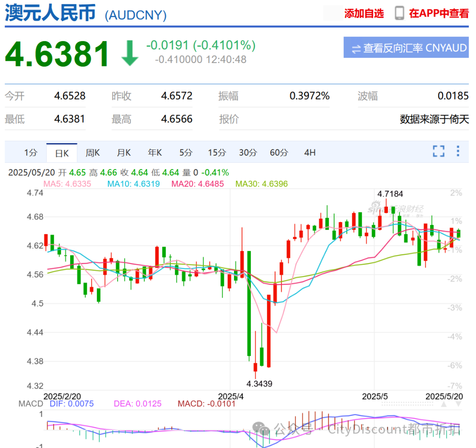
Task: Open the three-dot chart options menu
Action: pyautogui.click(x=458, y=151)
